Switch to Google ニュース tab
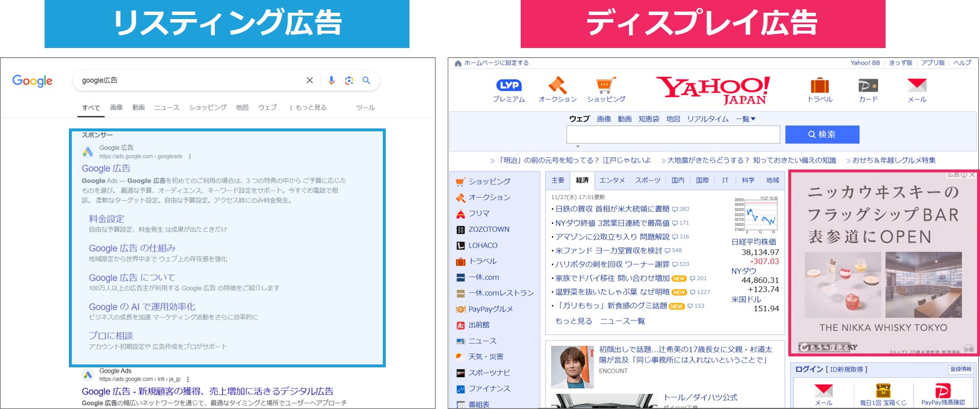Image resolution: width=980 pixels, height=409 pixels. click(x=167, y=108)
